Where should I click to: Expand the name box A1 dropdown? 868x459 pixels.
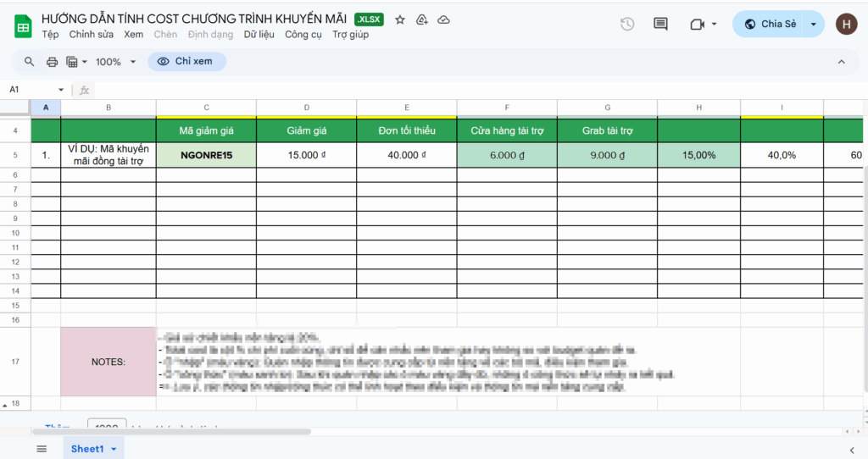pos(61,90)
